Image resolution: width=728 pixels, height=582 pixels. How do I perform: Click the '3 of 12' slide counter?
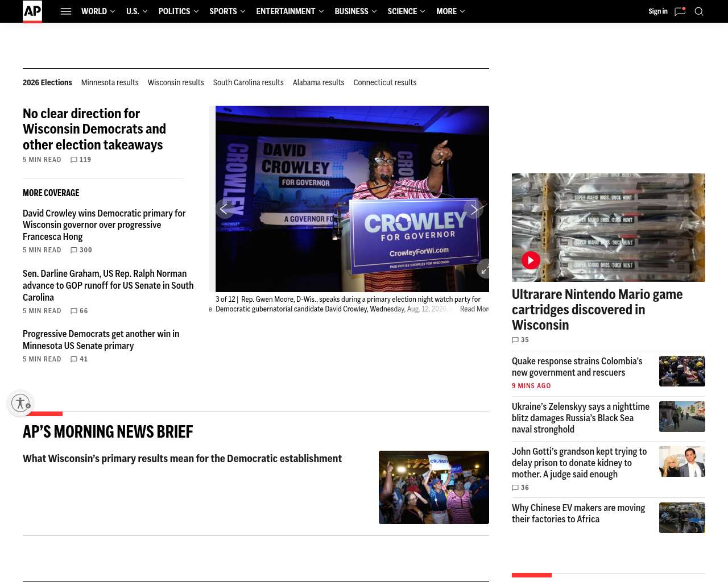click(x=225, y=300)
